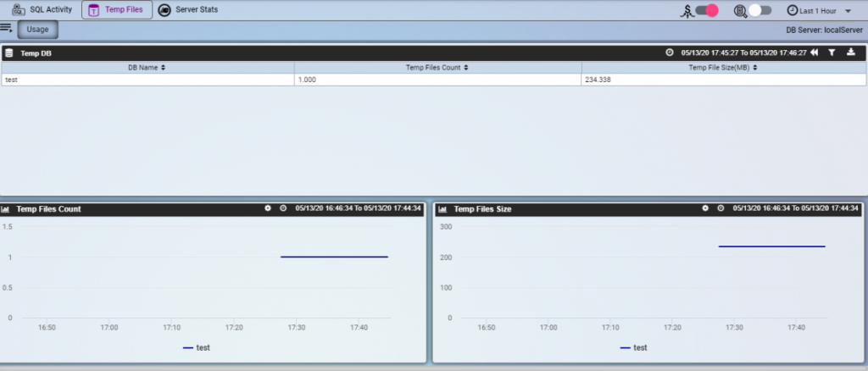This screenshot has height=371, width=868.
Task: Click the Temp Files Count chart icon
Action: (x=6, y=209)
